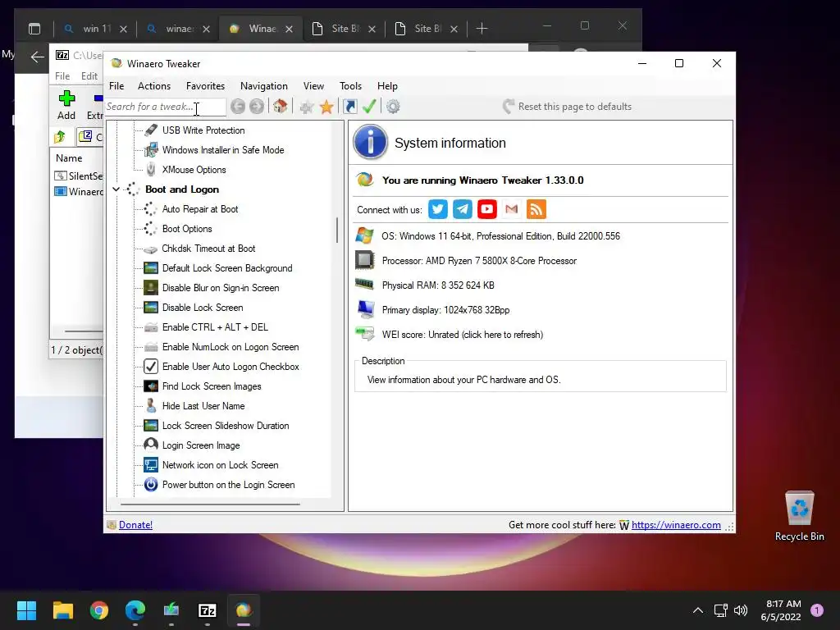Go back with the toolbar back arrow

(x=238, y=107)
